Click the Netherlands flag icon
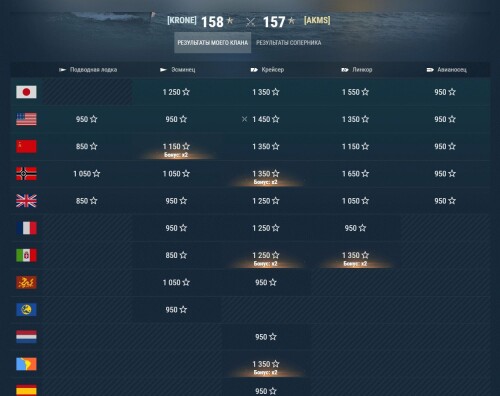Viewport: 500px width, 396px height. pos(26,337)
